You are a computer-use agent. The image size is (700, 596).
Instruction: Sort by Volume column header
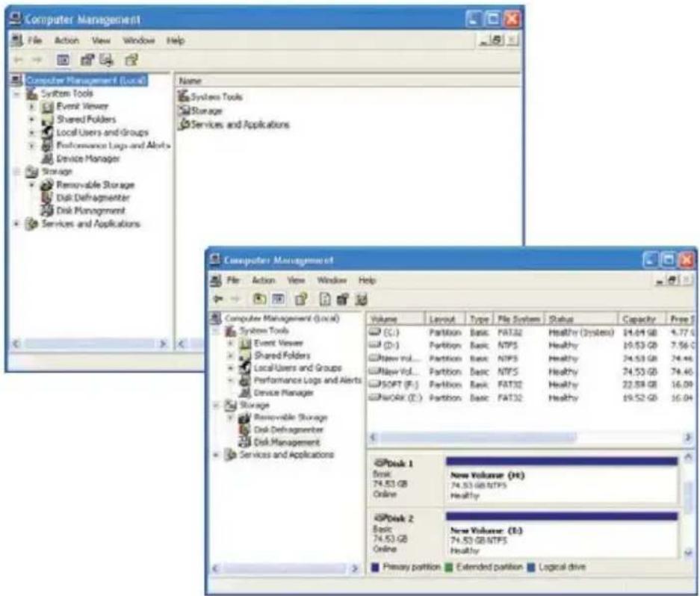(396, 319)
